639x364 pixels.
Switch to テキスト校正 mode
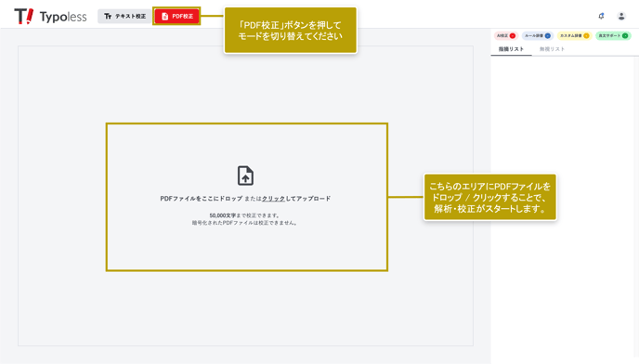pyautogui.click(x=124, y=17)
